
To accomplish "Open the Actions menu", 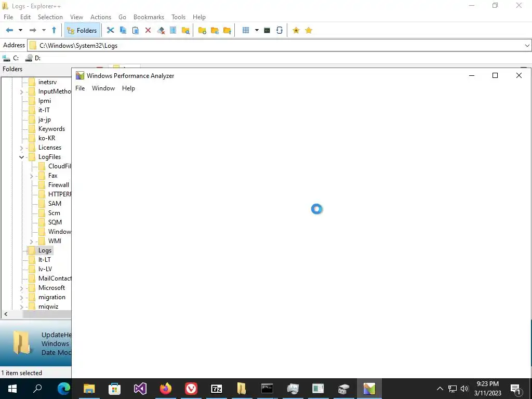I will pyautogui.click(x=101, y=17).
